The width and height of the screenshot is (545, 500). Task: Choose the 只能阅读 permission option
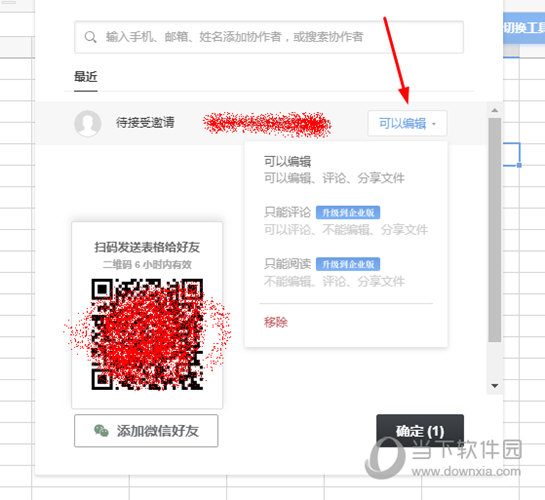(334, 272)
